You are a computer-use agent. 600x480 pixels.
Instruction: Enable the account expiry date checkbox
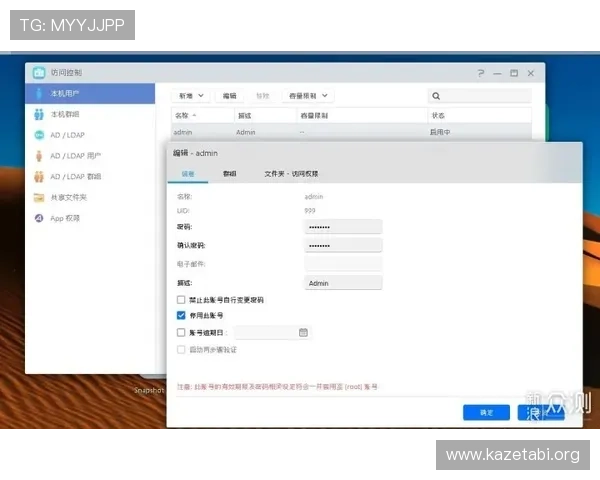pos(181,332)
